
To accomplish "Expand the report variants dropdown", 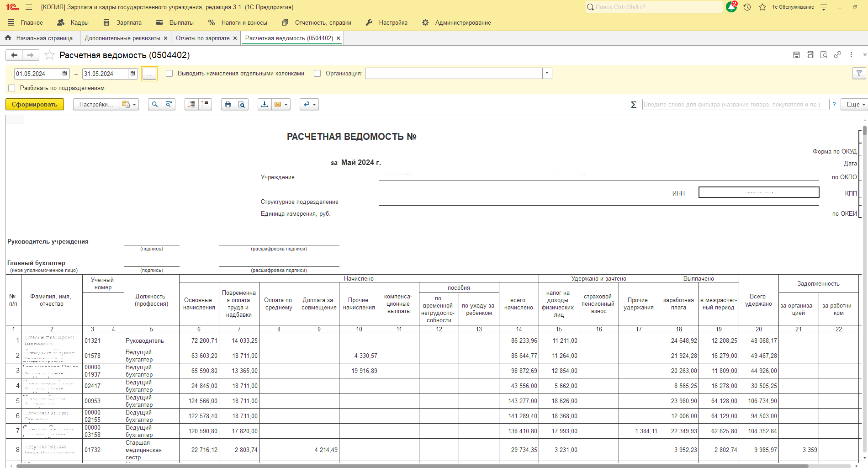I will pos(129,104).
